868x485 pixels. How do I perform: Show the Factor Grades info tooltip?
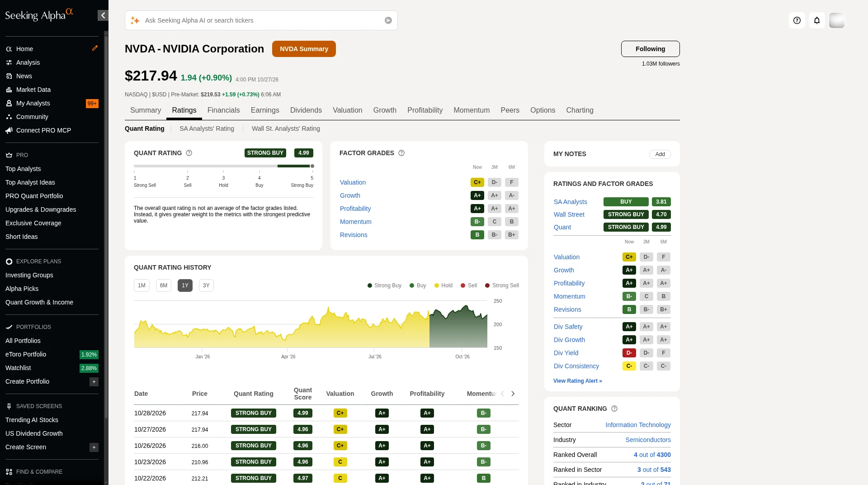point(401,153)
